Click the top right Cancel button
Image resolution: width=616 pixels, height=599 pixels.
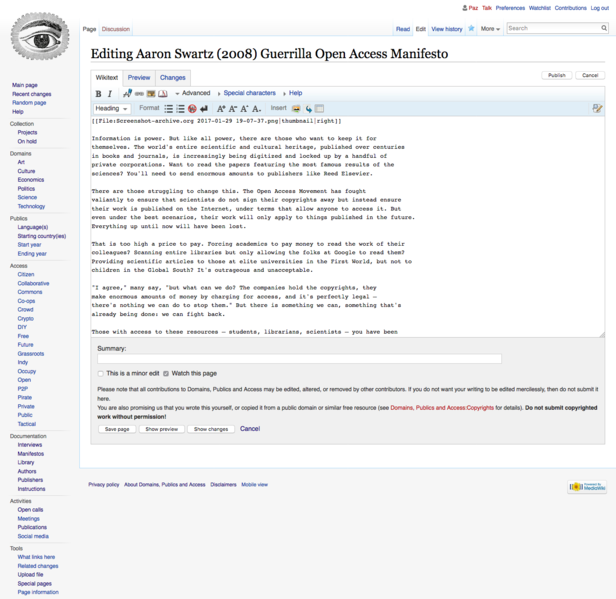590,75
